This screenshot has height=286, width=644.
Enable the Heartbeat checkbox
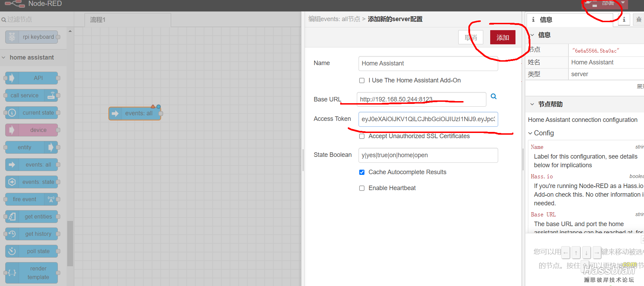click(x=362, y=188)
